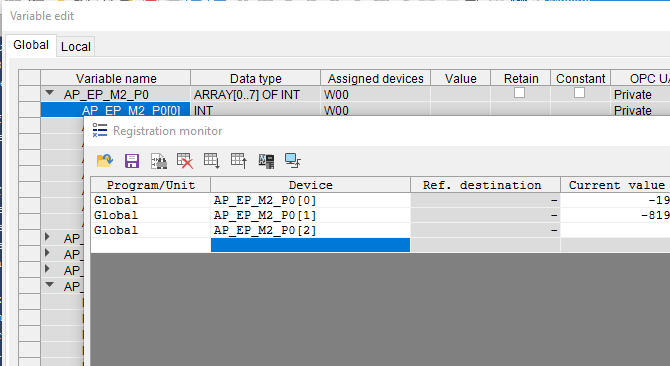Click the computer screen connection icon
This screenshot has width=670, height=366.
point(293,161)
